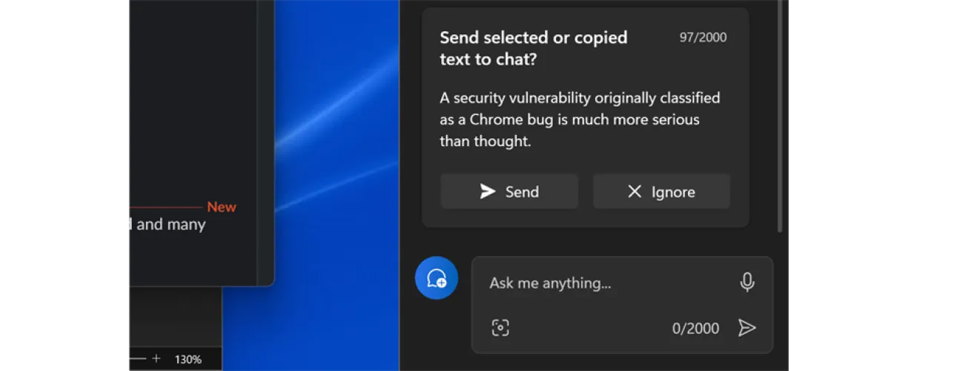The height and width of the screenshot is (371, 980).
Task: Click the zoom in plus icon
Action: point(156,358)
